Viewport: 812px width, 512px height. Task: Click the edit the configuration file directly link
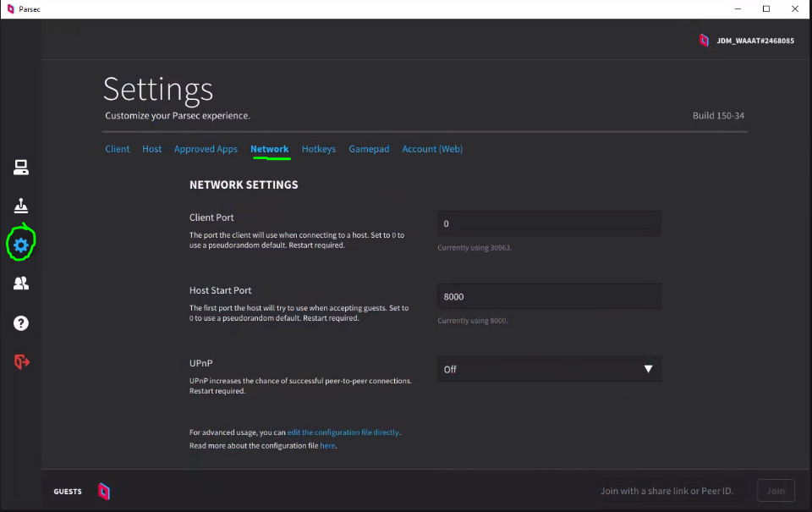pos(343,432)
